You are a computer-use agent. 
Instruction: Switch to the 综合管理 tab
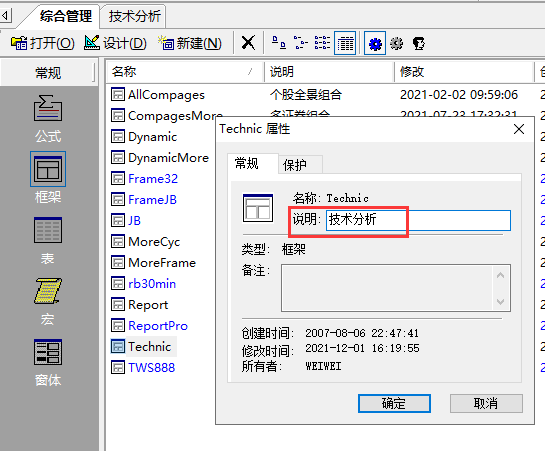pos(66,16)
